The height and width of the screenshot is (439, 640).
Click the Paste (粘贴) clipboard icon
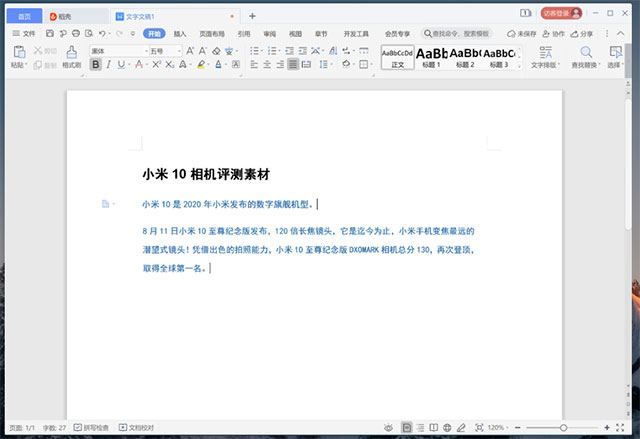pos(18,52)
